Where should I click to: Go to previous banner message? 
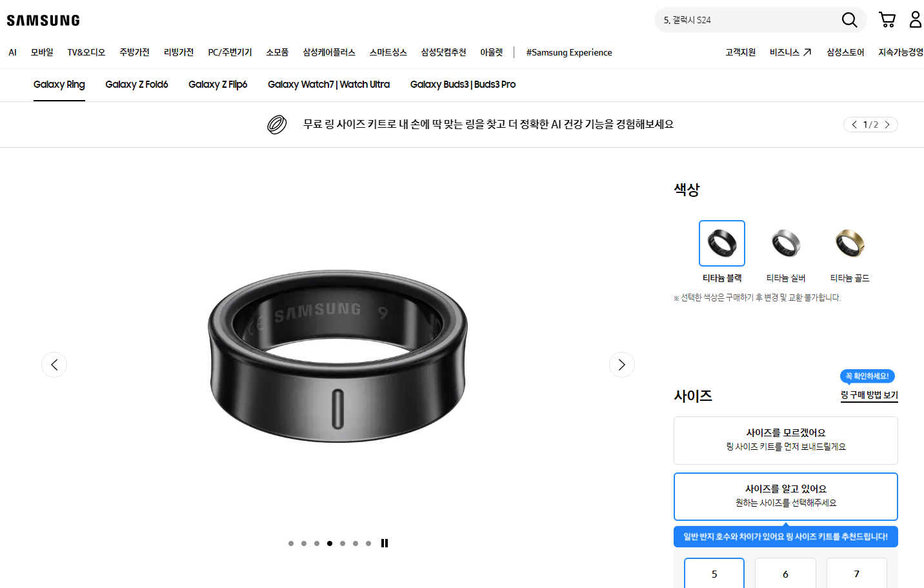[x=854, y=125]
